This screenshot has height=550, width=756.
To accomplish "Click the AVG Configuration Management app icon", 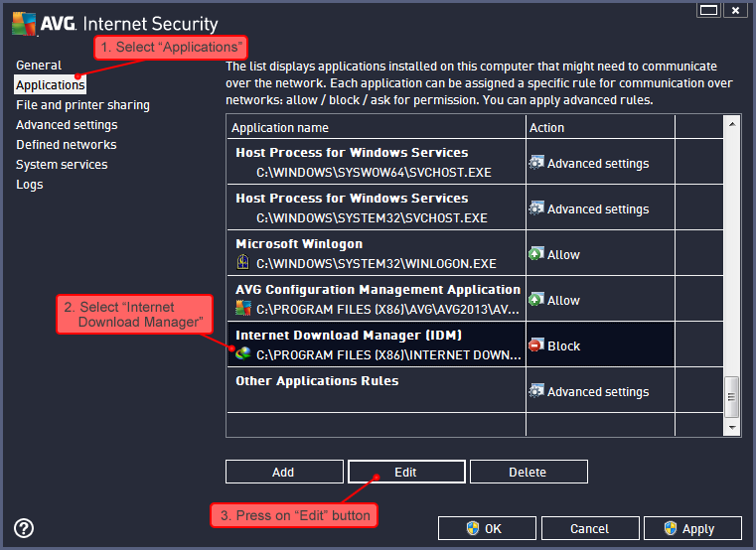I will tap(243, 308).
